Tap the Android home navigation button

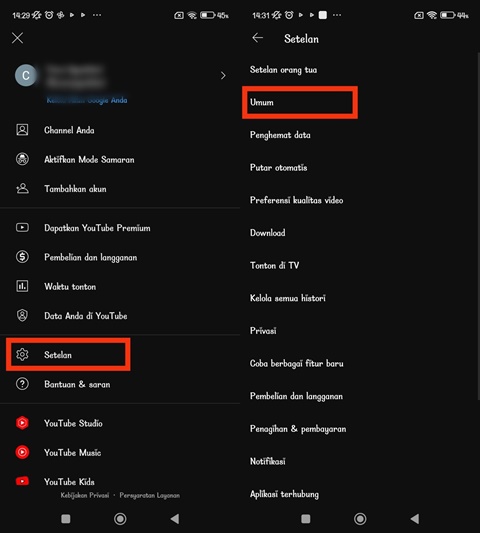click(x=120, y=519)
